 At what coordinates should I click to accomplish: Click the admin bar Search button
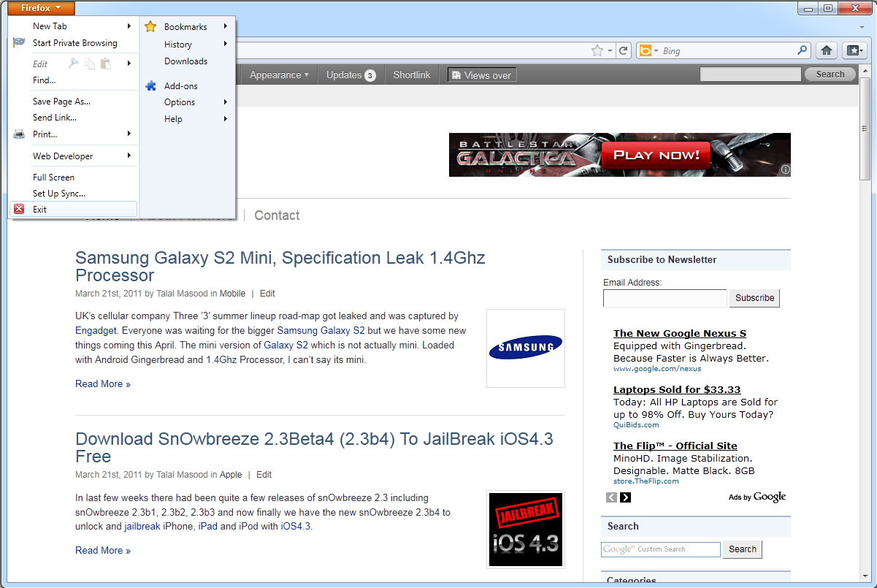point(830,74)
